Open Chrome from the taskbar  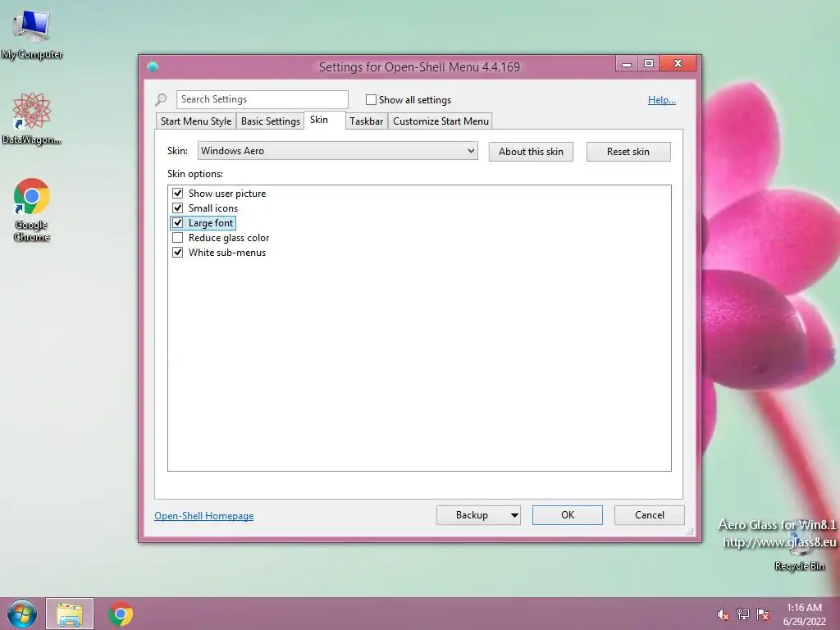point(121,614)
